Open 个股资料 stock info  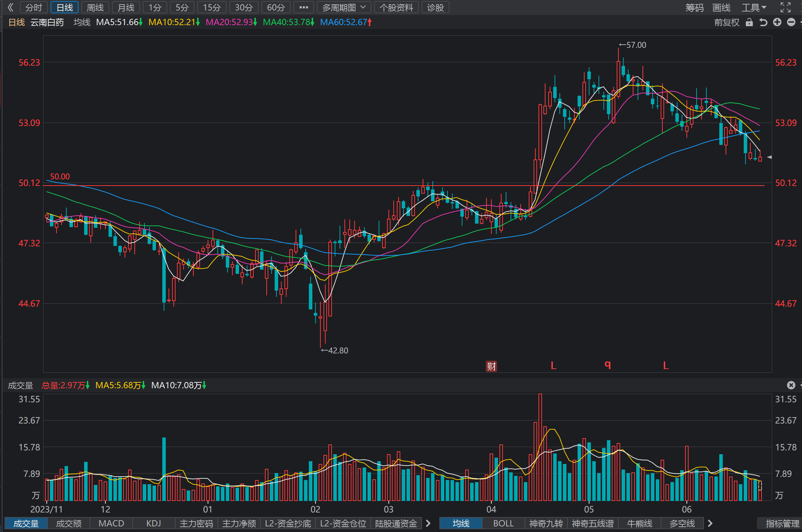pos(396,7)
